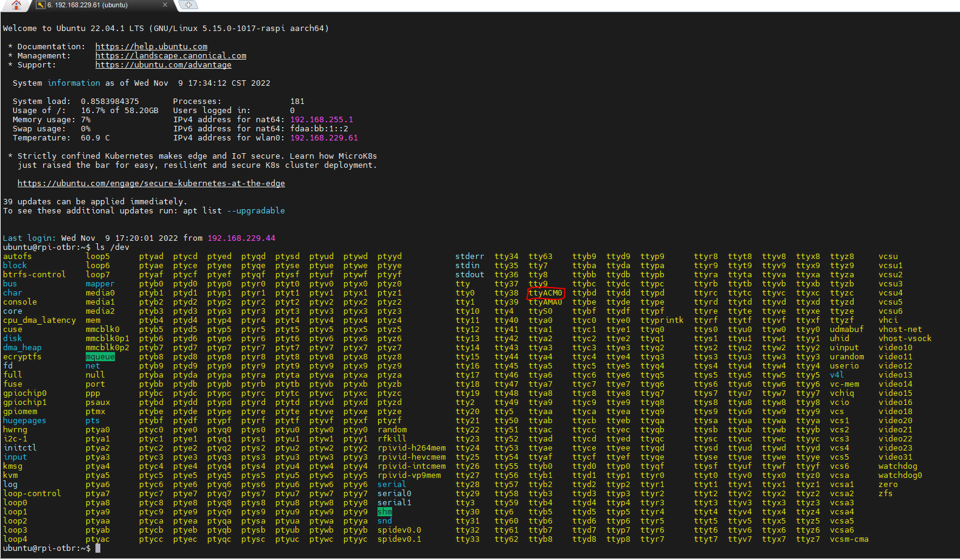Click the temperature value 60.9 C

95,138
